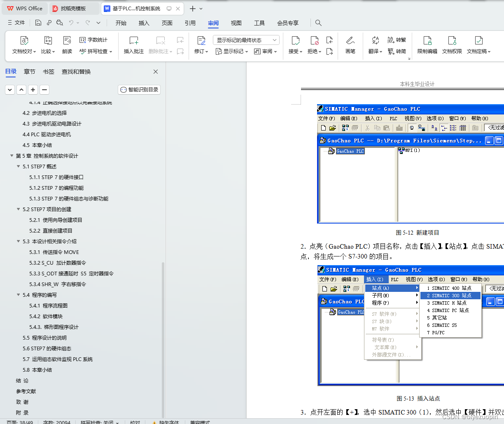
Task: Click the outline collapse-level down chevron button
Action: (x=10, y=89)
